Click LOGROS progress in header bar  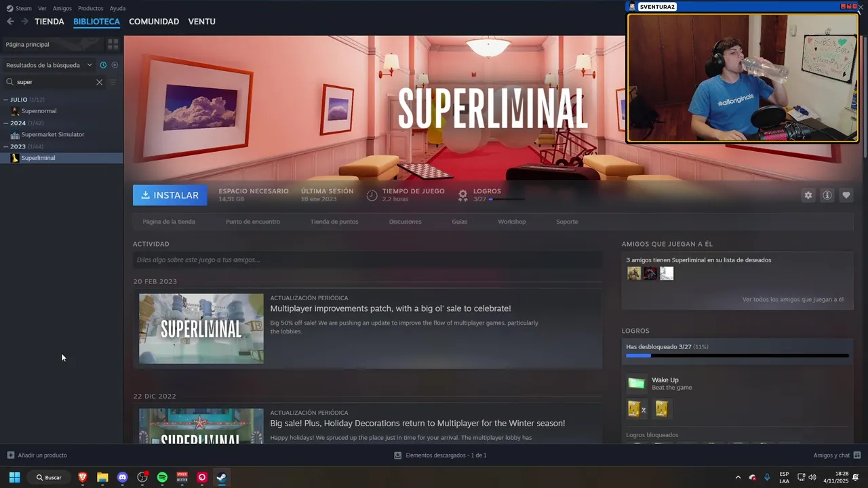[x=507, y=199]
